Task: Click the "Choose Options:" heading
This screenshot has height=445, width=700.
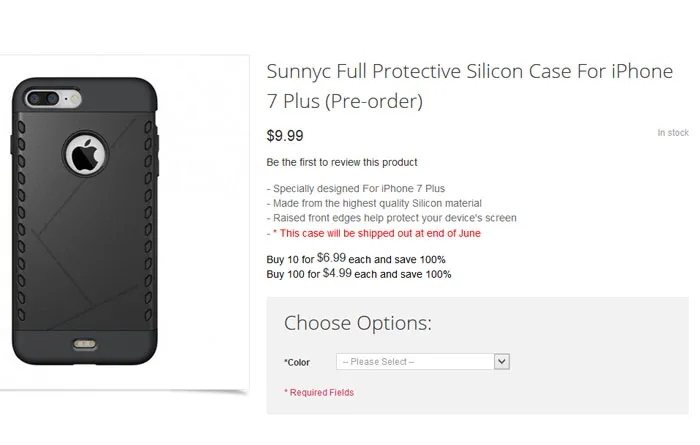Action: [358, 323]
